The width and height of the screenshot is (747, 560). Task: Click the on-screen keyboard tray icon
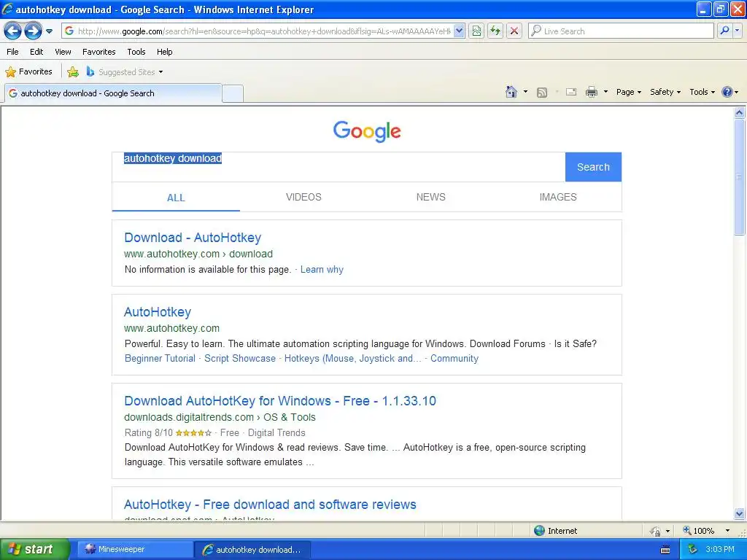665,550
